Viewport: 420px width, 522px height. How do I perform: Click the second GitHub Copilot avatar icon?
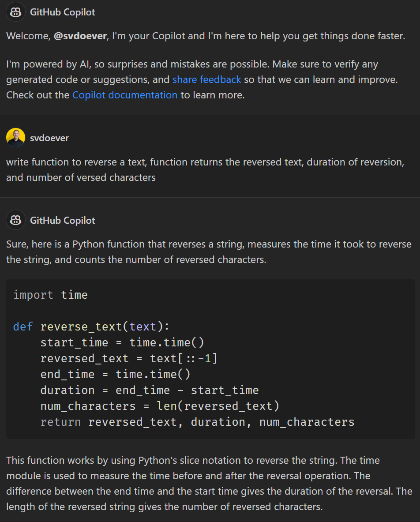click(15, 220)
